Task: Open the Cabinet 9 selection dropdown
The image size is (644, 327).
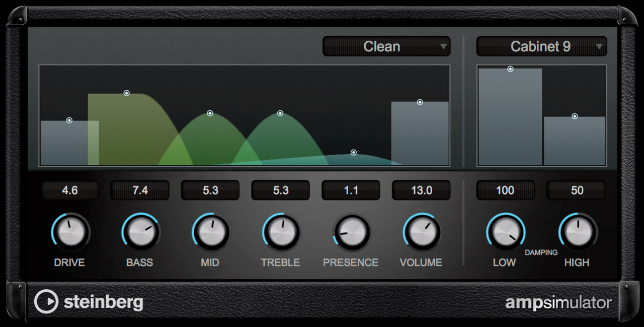Action: pyautogui.click(x=541, y=46)
